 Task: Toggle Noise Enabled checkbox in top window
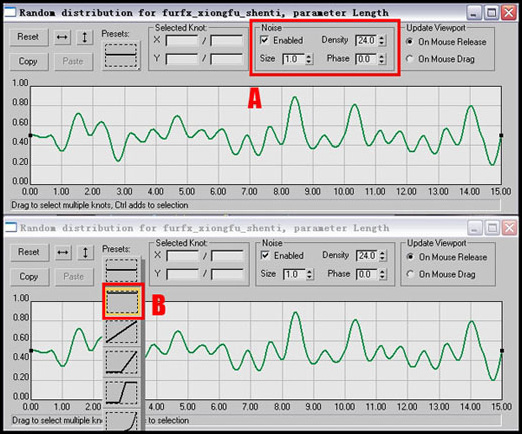(264, 40)
